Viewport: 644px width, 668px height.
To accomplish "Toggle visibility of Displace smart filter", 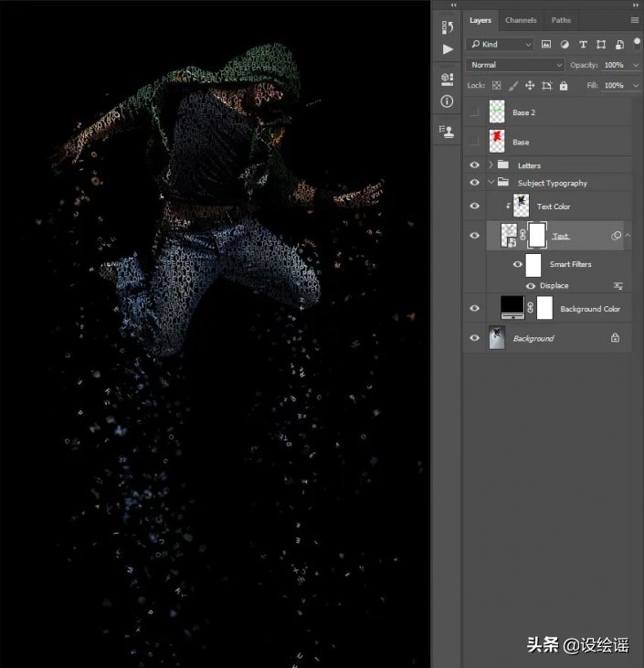I will 531,286.
